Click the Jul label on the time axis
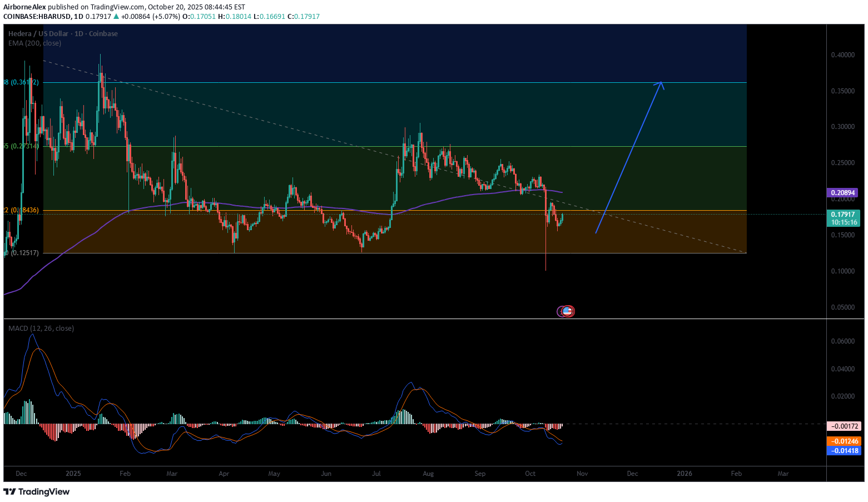Screen dimensions: 868x502 pyautogui.click(x=376, y=474)
